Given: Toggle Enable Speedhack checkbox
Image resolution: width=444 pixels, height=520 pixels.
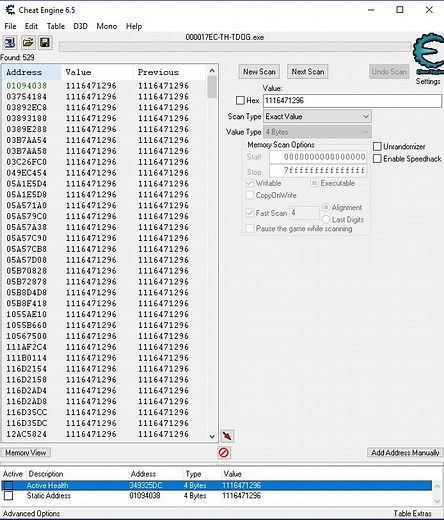Looking at the screenshot, I should click(x=377, y=159).
